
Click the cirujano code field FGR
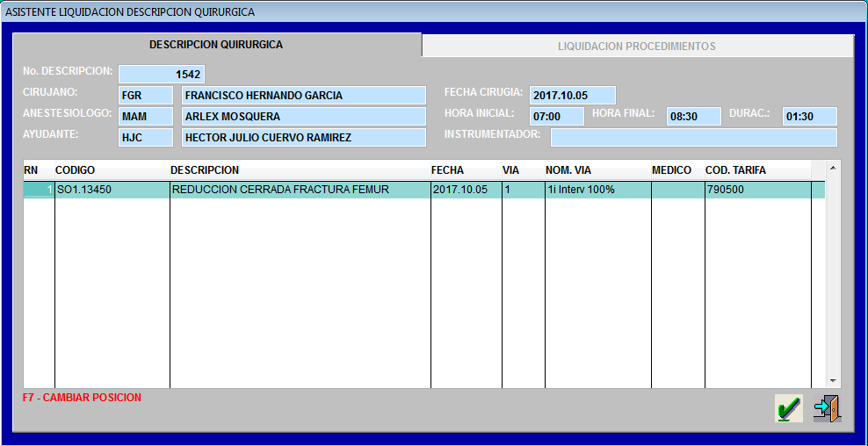coord(146,95)
